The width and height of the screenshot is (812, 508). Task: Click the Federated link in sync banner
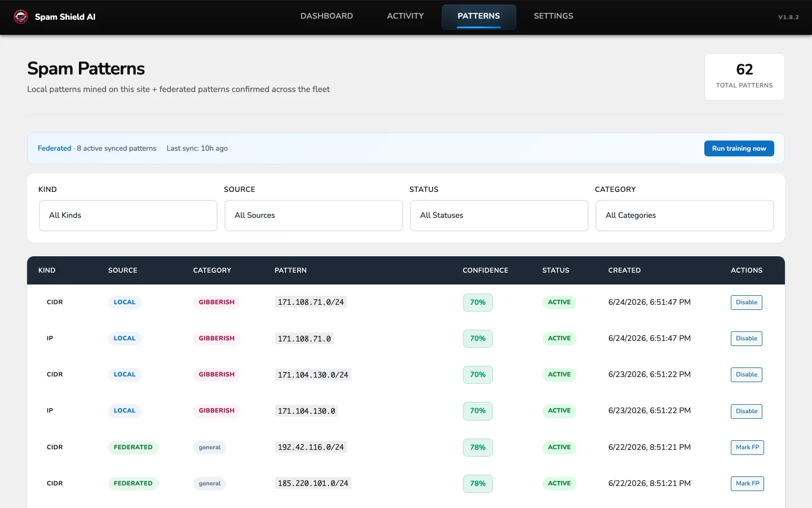tap(54, 148)
